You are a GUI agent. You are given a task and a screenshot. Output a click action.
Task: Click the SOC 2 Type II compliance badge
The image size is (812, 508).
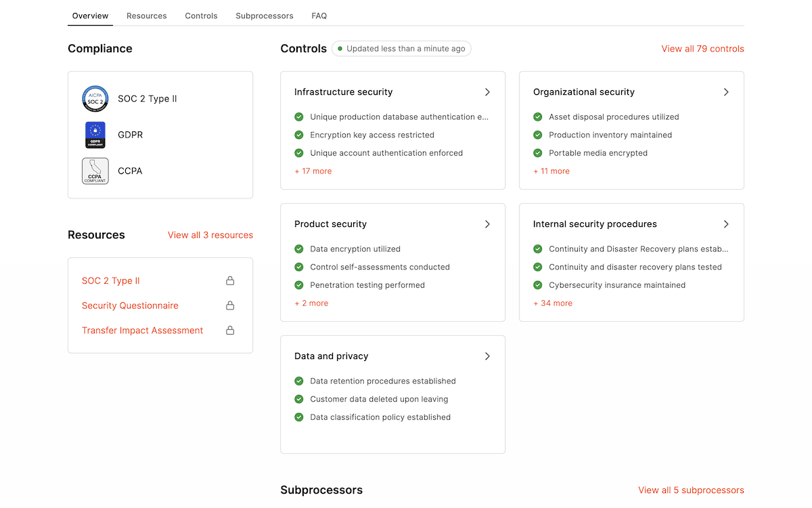pos(95,98)
